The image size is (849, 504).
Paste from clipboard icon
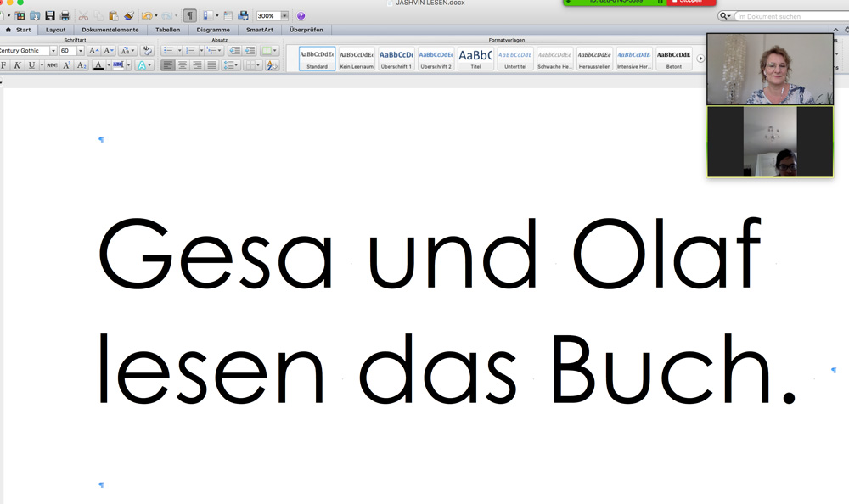(113, 16)
